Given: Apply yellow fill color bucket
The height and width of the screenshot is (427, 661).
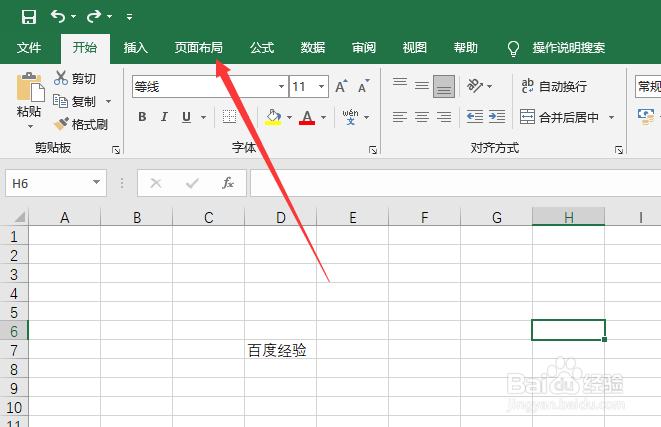Looking at the screenshot, I should pyautogui.click(x=273, y=117).
